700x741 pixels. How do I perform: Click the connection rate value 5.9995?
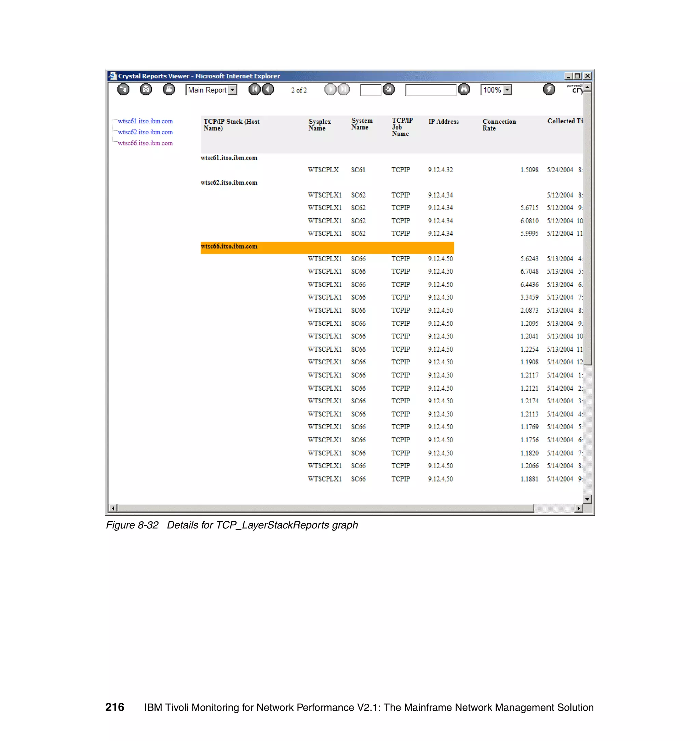click(529, 233)
